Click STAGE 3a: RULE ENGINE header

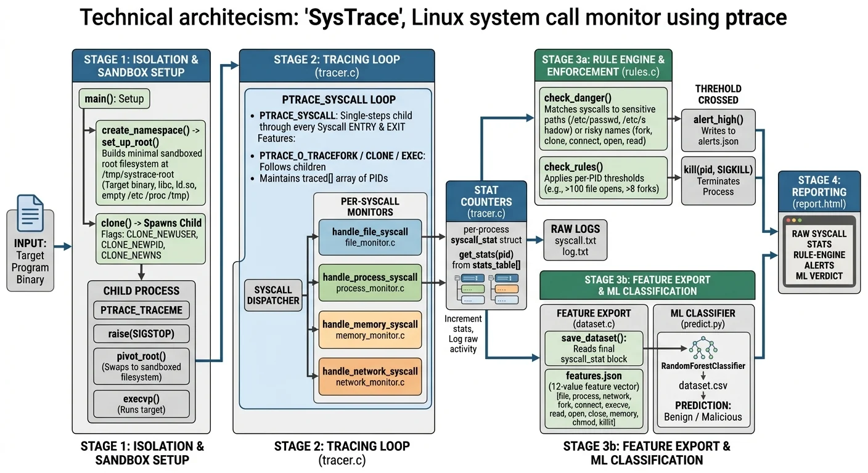coord(603,65)
